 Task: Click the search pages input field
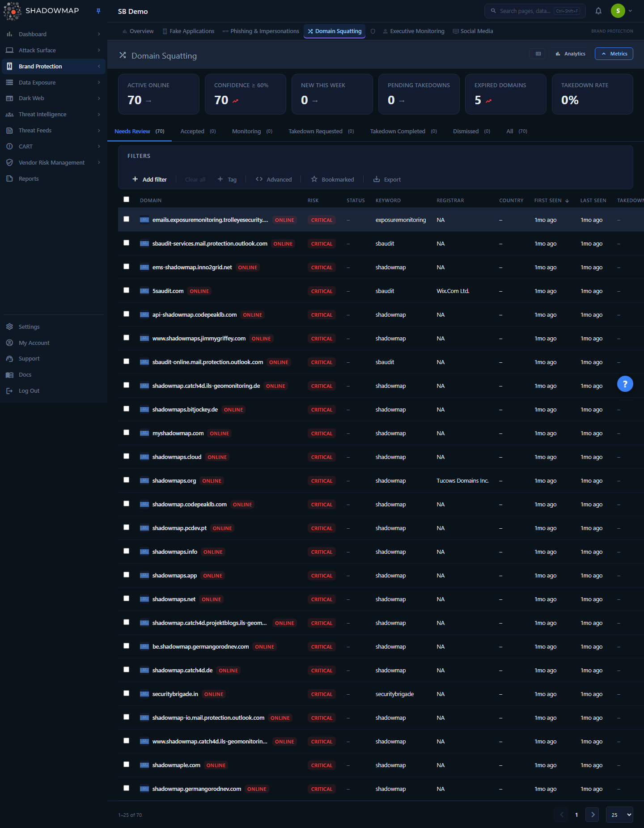point(535,11)
